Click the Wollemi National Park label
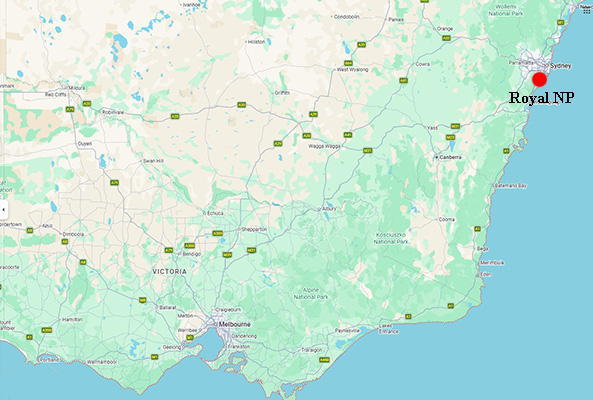The image size is (593, 400). (506, 10)
